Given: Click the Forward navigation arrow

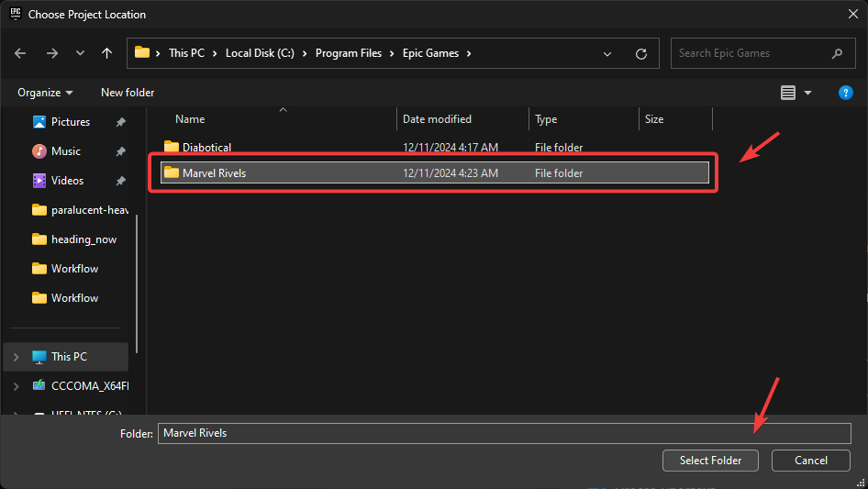Looking at the screenshot, I should point(51,53).
